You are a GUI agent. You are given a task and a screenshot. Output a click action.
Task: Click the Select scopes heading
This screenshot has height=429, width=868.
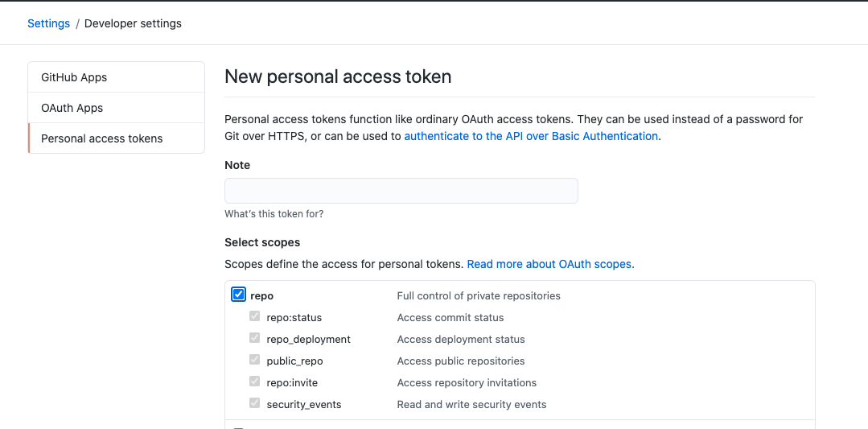coord(262,242)
